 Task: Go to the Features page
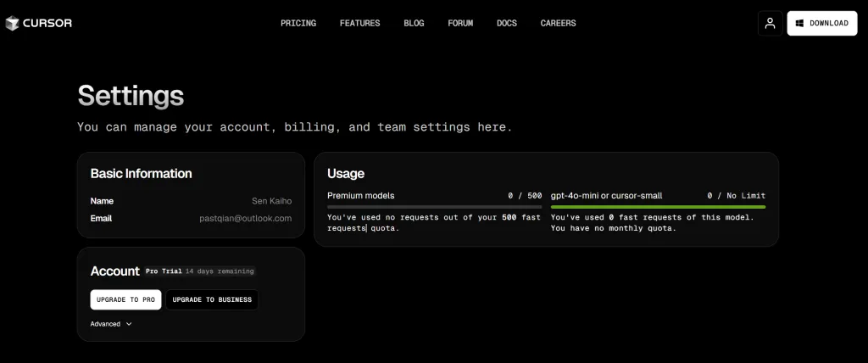359,24
